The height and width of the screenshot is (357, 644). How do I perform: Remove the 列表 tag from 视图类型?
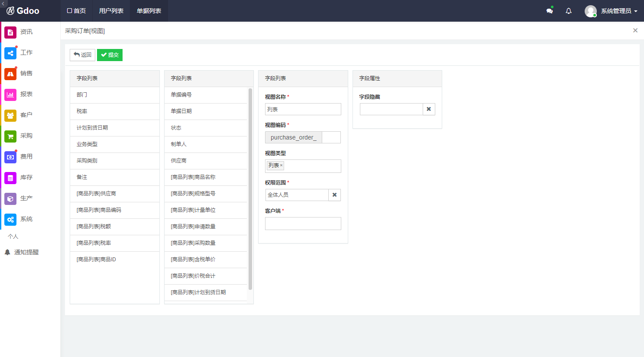click(x=281, y=165)
